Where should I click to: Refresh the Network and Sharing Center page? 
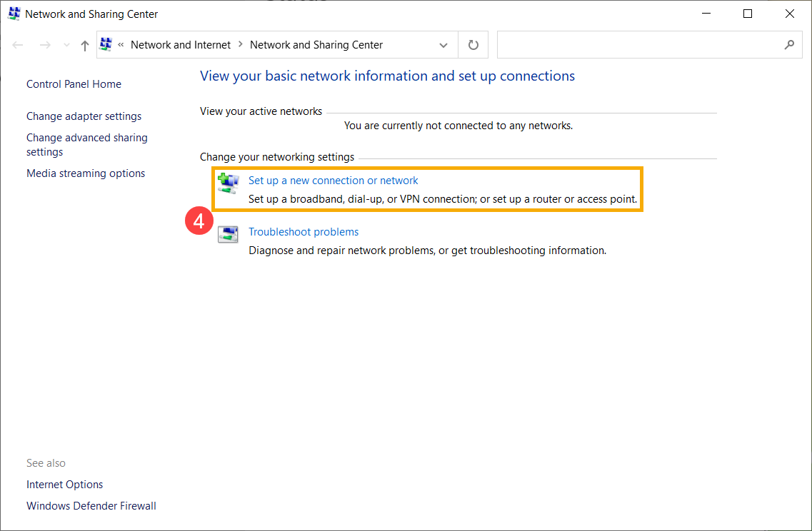[x=473, y=45]
